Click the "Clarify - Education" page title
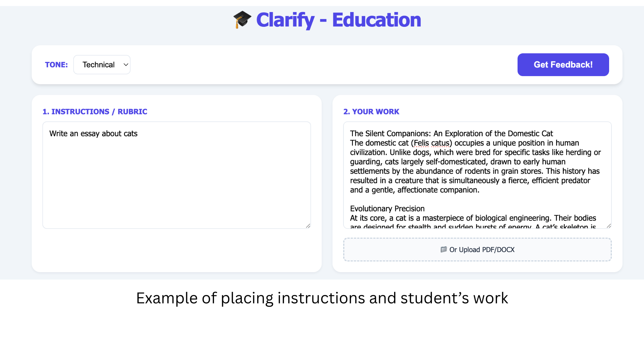644x362 pixels. coord(338,20)
